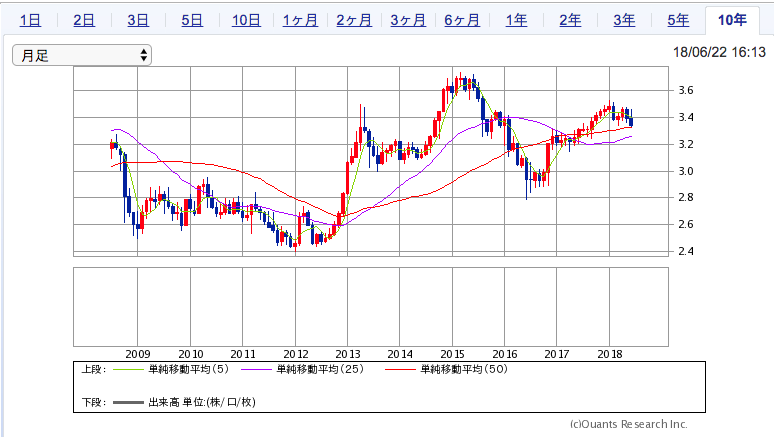Open the 3日 period tab

coord(138,20)
